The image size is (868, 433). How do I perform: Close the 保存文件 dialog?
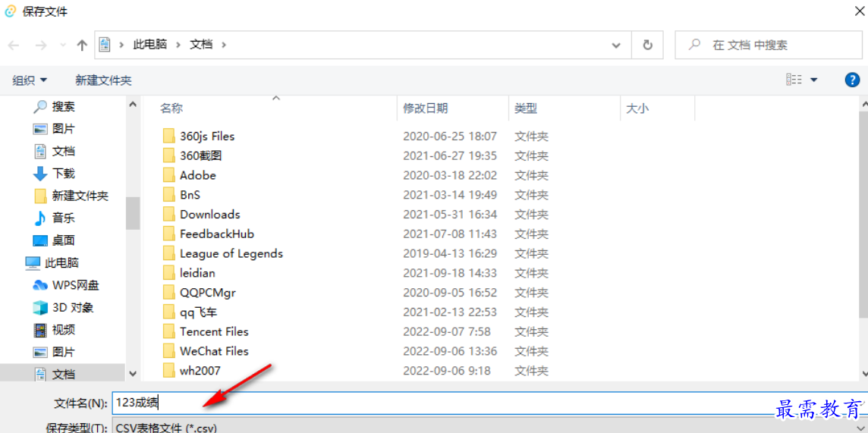859,11
